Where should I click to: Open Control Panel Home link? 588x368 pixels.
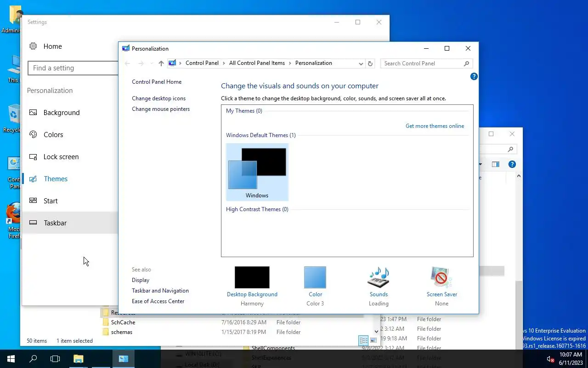[x=157, y=82]
